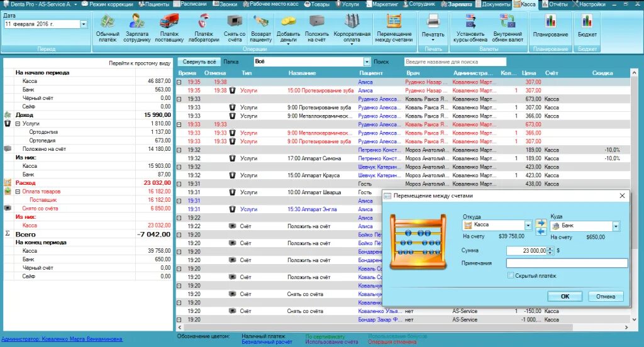644x347 pixels.
Task: Click Снять со счёта safe icon
Action: click(x=235, y=28)
